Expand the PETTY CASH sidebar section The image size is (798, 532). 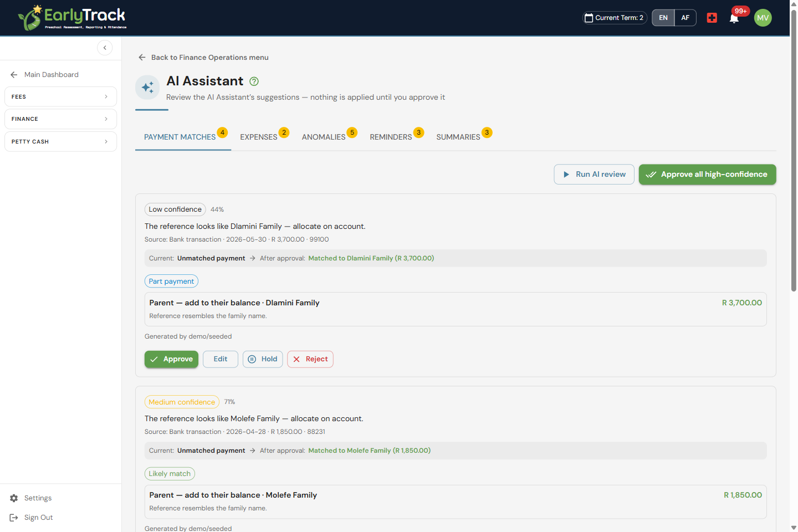(x=60, y=141)
